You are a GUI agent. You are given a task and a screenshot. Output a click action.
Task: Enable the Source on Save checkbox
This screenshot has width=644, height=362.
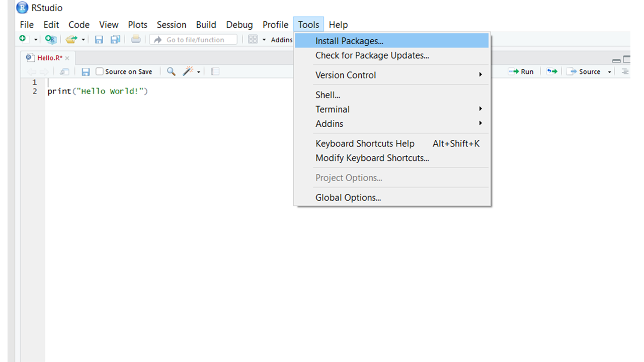100,71
